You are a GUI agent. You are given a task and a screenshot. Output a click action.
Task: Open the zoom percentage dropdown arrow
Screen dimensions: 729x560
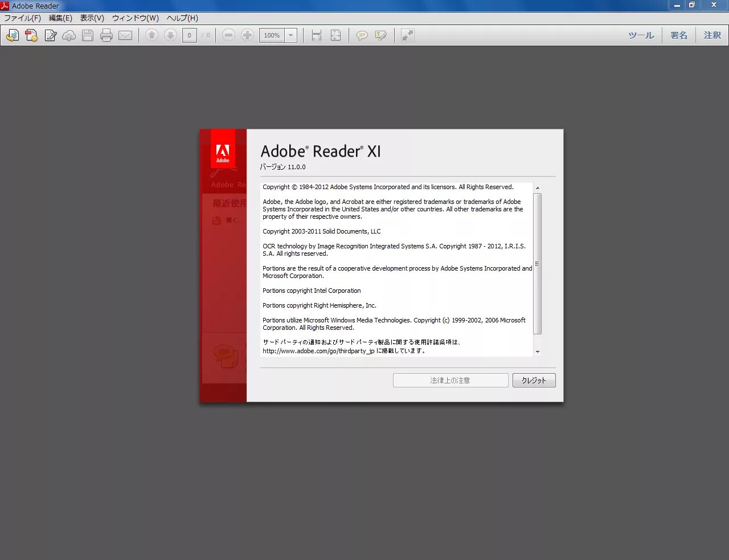[x=290, y=35]
